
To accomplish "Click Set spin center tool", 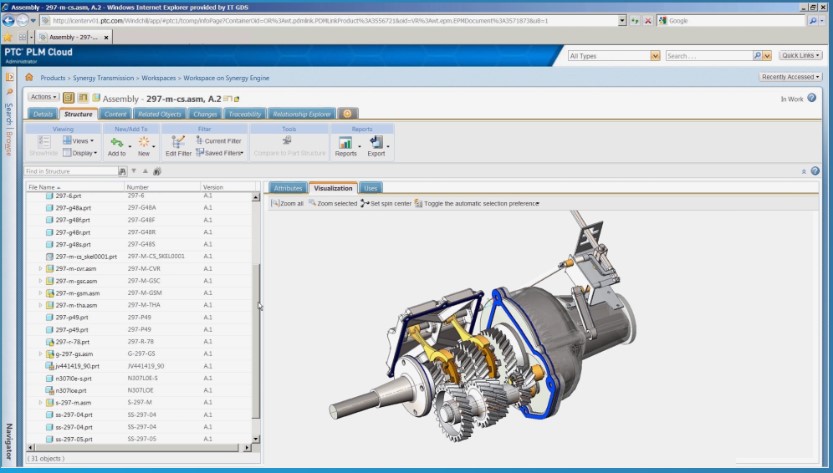I will [x=386, y=203].
